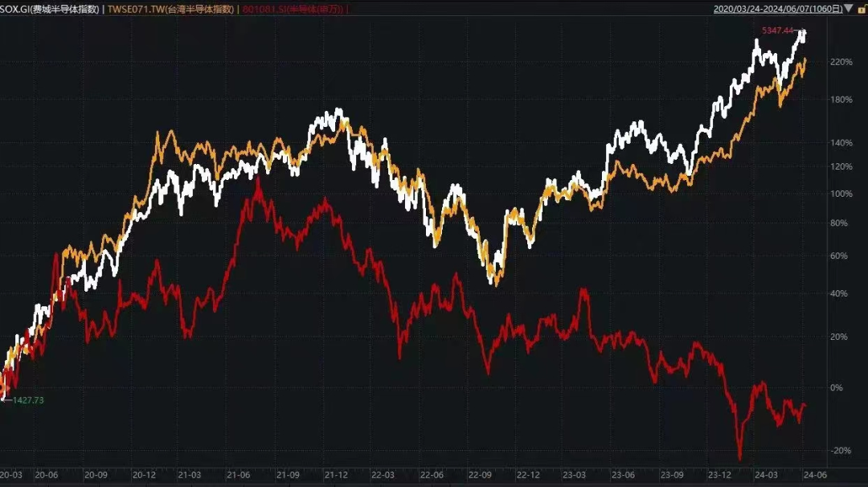Select the 21-06 marker on time axis
Screen dimensions: 868x487
click(239, 474)
